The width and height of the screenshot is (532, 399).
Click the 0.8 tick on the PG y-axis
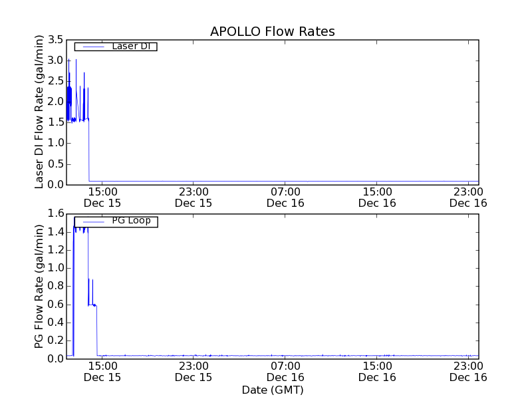click(55, 287)
